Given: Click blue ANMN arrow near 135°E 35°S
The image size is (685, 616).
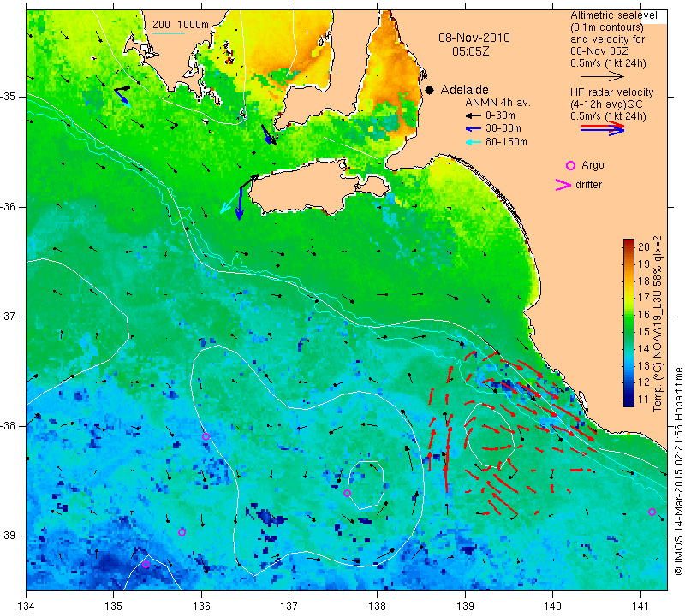Looking at the screenshot, I should [x=122, y=98].
